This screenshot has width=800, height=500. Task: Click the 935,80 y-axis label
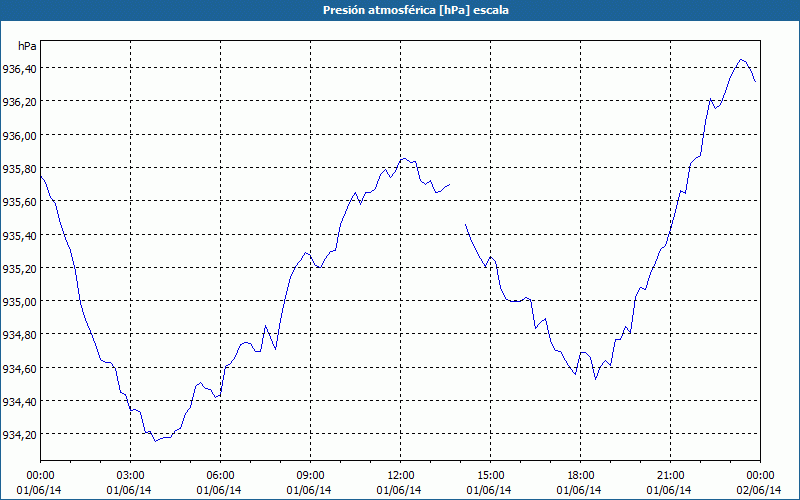[x=19, y=168]
